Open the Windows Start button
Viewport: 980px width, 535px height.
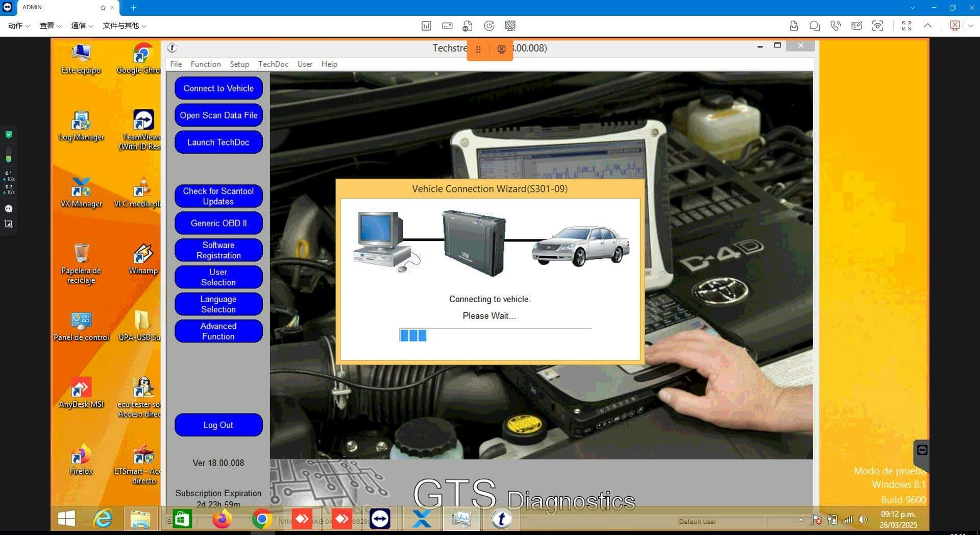(x=66, y=519)
